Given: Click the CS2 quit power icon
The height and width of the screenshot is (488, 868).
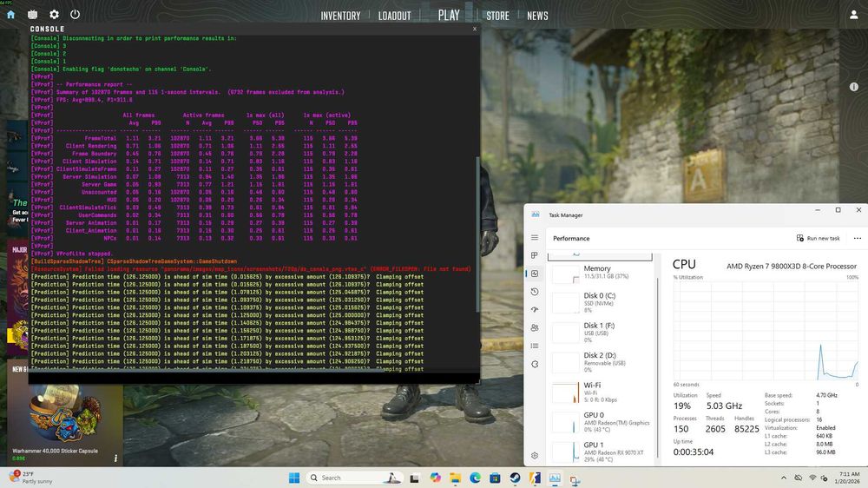Looking at the screenshot, I should [x=76, y=15].
